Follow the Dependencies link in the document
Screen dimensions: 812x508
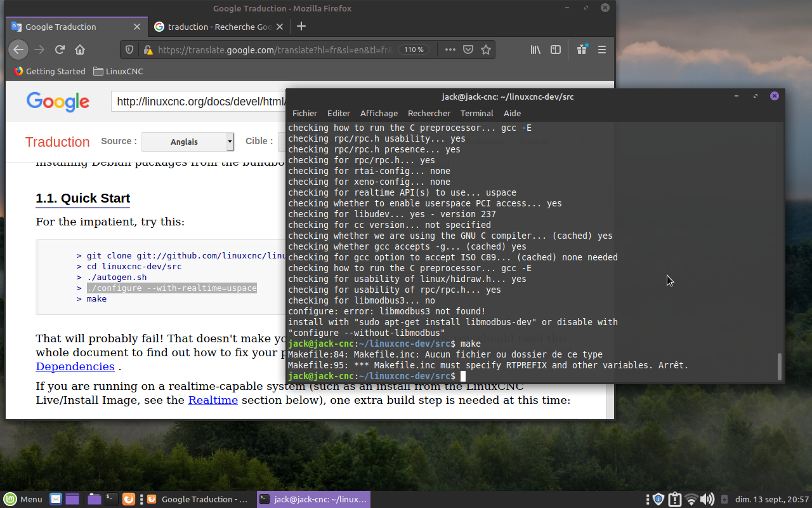pos(75,366)
